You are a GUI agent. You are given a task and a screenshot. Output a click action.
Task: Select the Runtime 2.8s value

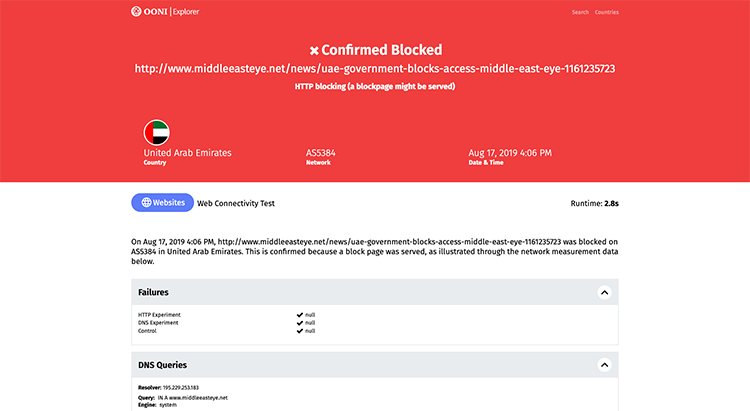[x=611, y=203]
